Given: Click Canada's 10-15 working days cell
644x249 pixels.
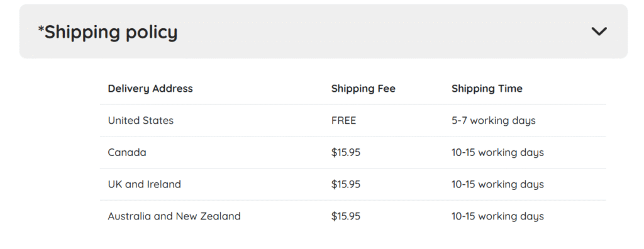Looking at the screenshot, I should [x=498, y=153].
